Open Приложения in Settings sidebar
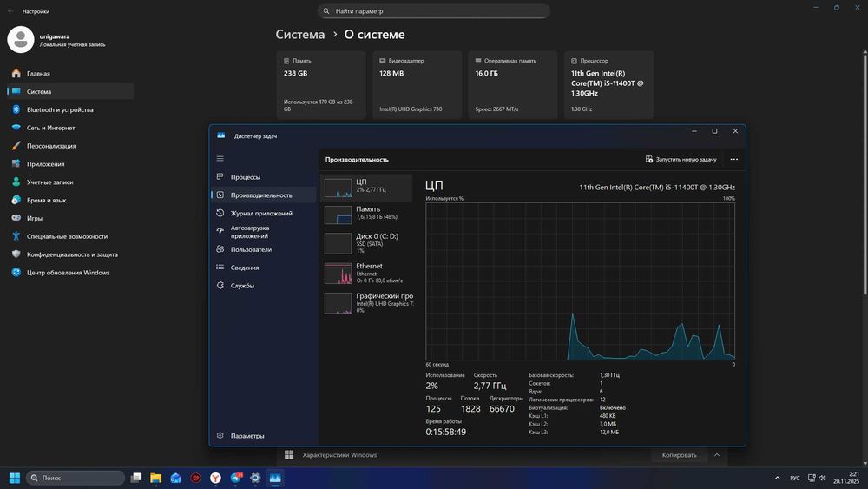Screen dimensions: 868x489 pyautogui.click(x=70, y=164)
